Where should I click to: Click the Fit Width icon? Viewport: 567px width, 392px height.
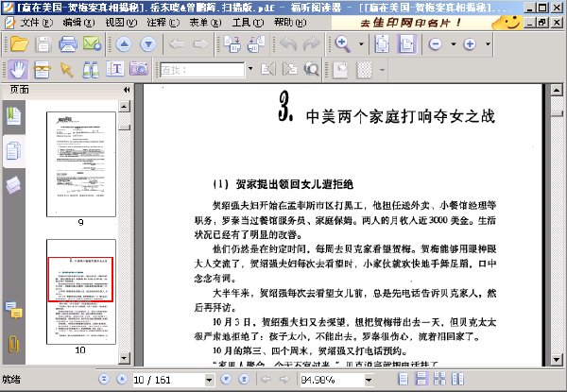(x=407, y=44)
